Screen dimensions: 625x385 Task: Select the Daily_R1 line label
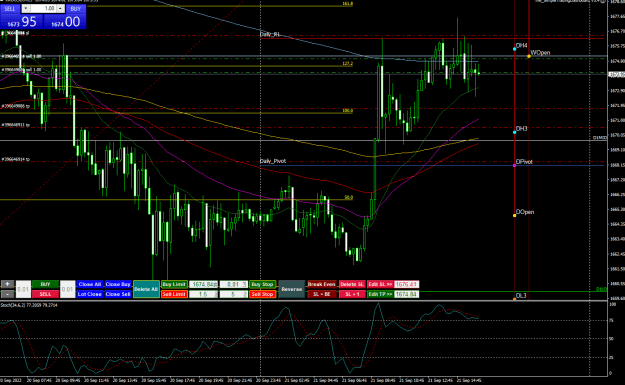[x=270, y=34]
